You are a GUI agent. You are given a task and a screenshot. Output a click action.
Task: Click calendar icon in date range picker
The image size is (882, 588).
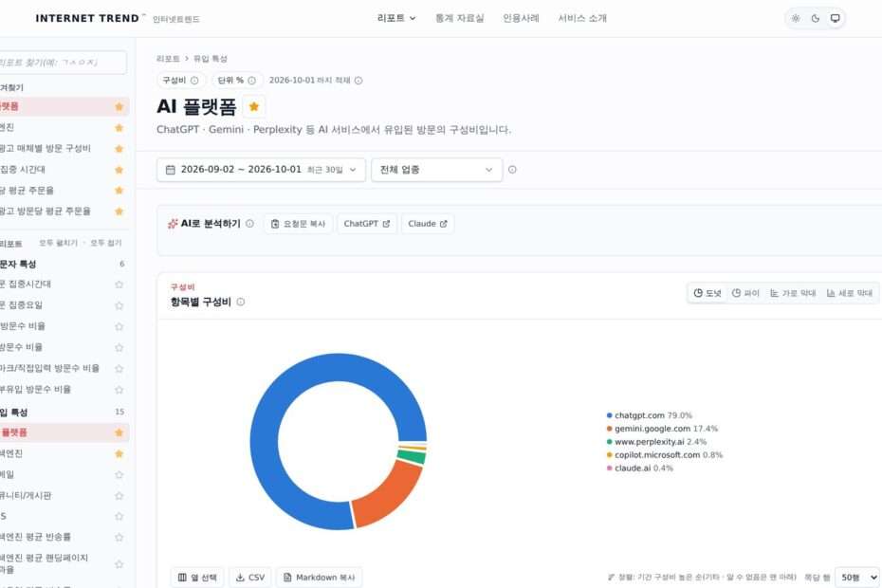(x=171, y=170)
